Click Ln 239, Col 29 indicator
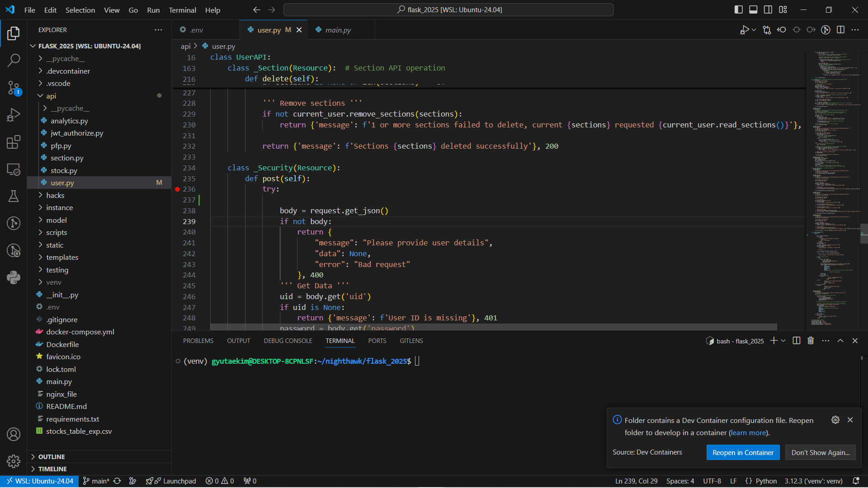 click(636, 481)
